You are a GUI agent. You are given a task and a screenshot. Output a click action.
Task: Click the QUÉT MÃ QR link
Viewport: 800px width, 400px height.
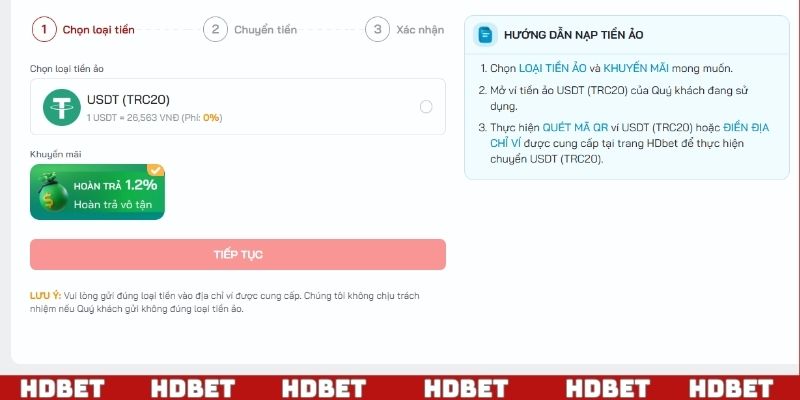point(575,127)
